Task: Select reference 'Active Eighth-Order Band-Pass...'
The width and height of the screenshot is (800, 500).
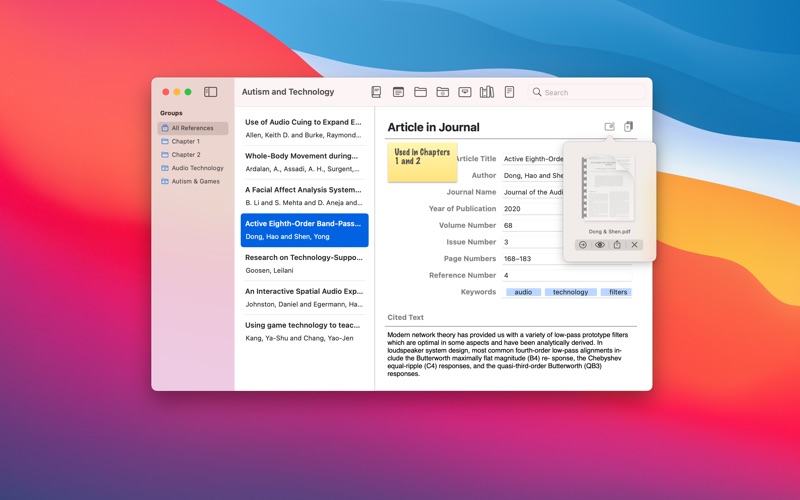Action: point(304,230)
